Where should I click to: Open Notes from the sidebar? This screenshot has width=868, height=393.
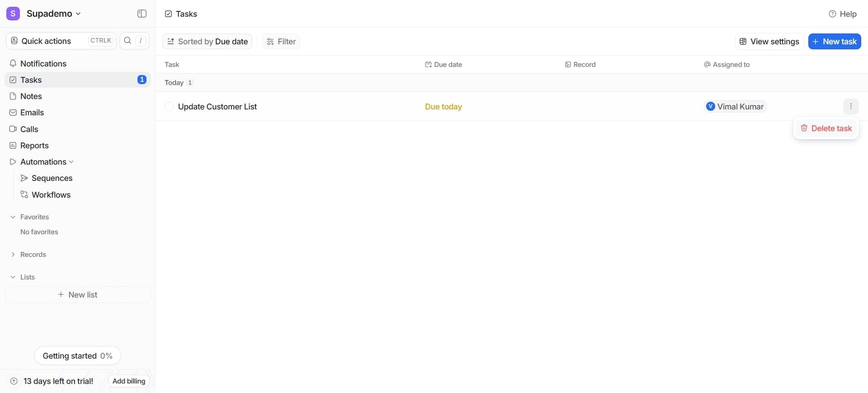coord(31,96)
